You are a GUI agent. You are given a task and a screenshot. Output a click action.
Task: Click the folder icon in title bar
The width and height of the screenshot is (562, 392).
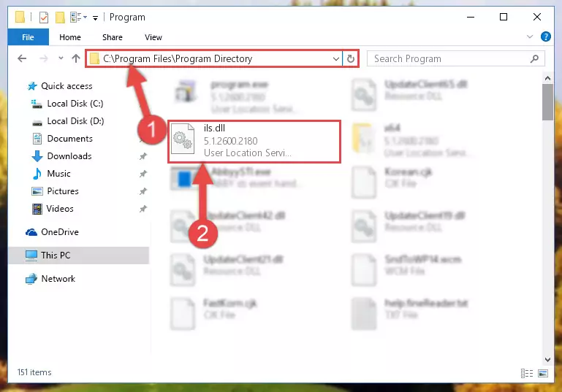point(20,18)
